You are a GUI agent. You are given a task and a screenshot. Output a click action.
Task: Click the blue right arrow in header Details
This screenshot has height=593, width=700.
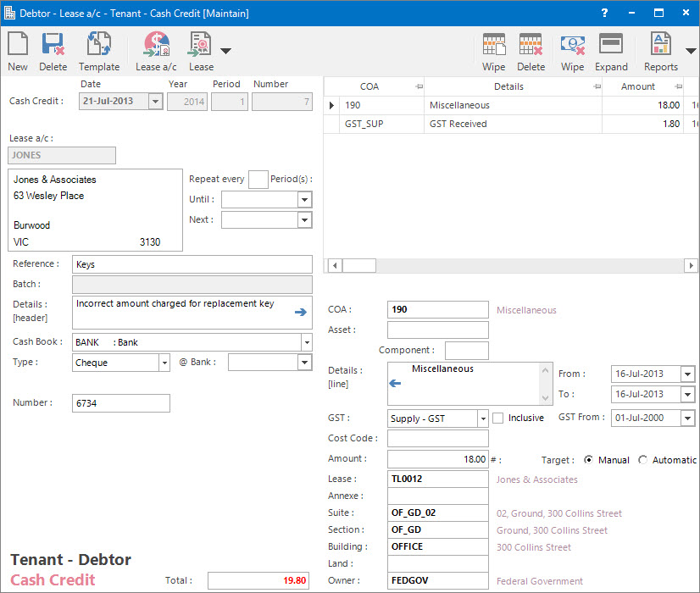click(x=301, y=312)
